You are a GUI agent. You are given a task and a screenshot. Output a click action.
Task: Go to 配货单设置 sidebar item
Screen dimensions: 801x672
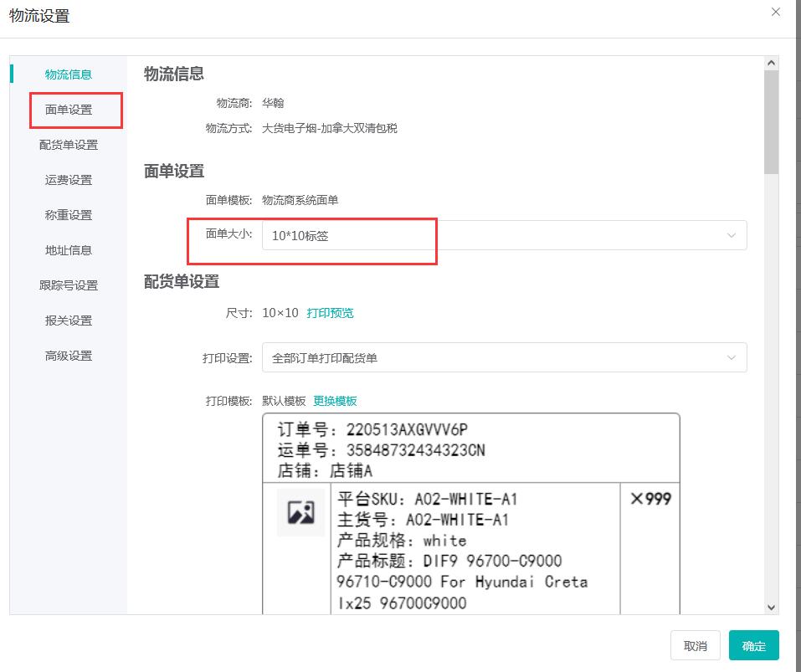tap(69, 145)
